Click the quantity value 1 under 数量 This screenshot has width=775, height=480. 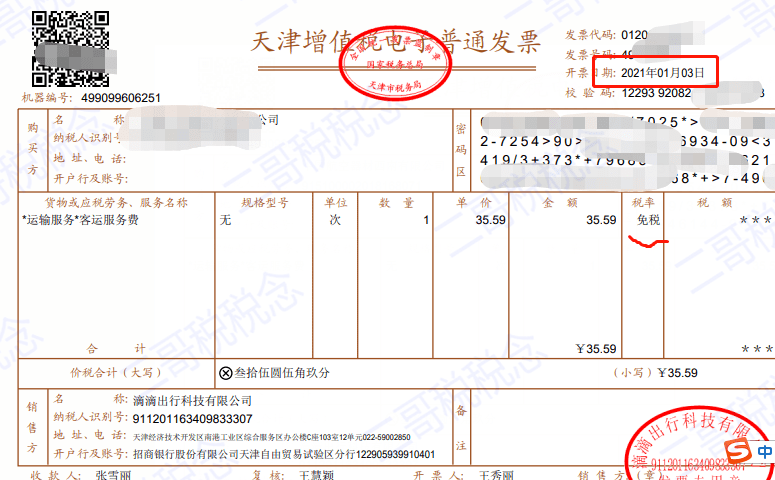[426, 220]
